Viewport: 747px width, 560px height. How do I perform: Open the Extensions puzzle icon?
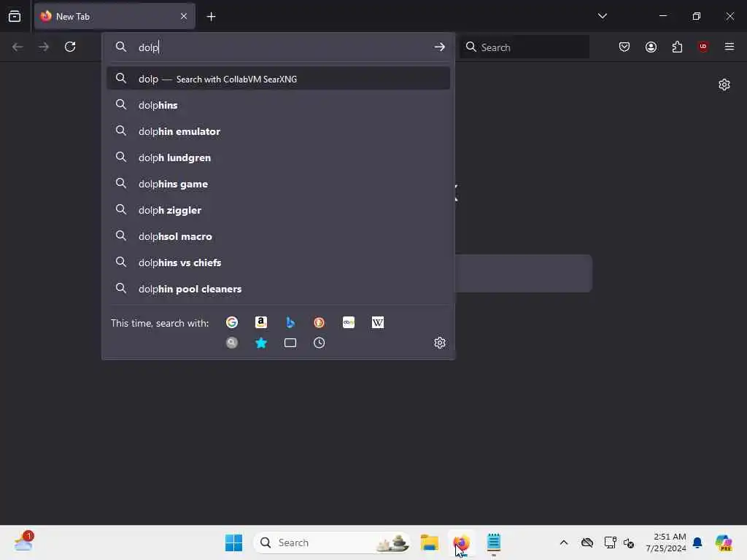point(678,47)
